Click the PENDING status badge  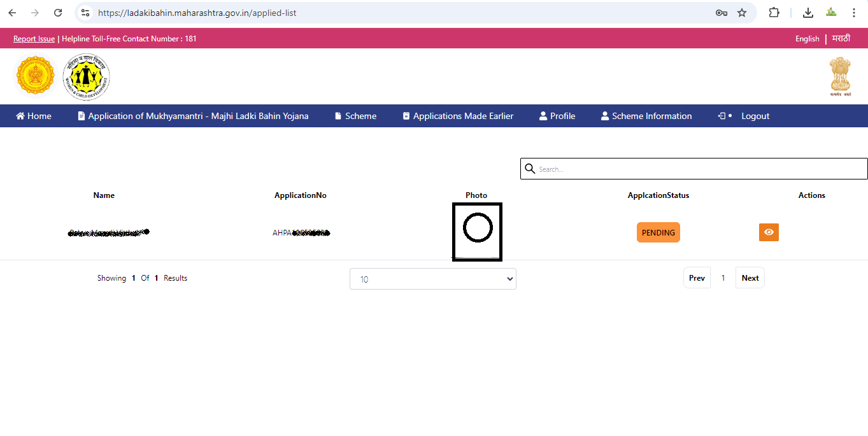click(658, 232)
